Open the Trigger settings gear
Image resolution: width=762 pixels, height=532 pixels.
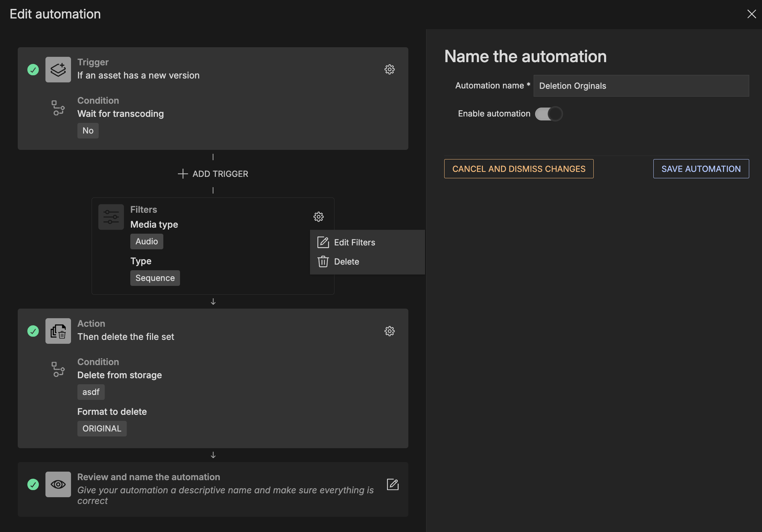pos(390,69)
